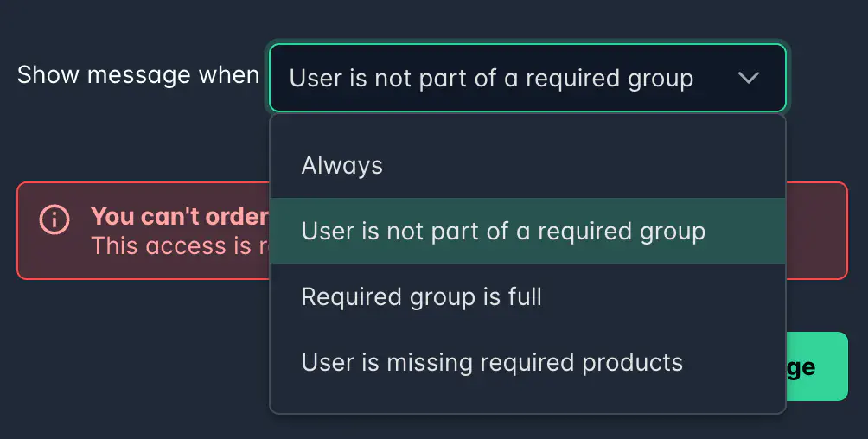Viewport: 868px width, 439px height.
Task: Click the selected value text in the combo box
Action: pos(491,79)
